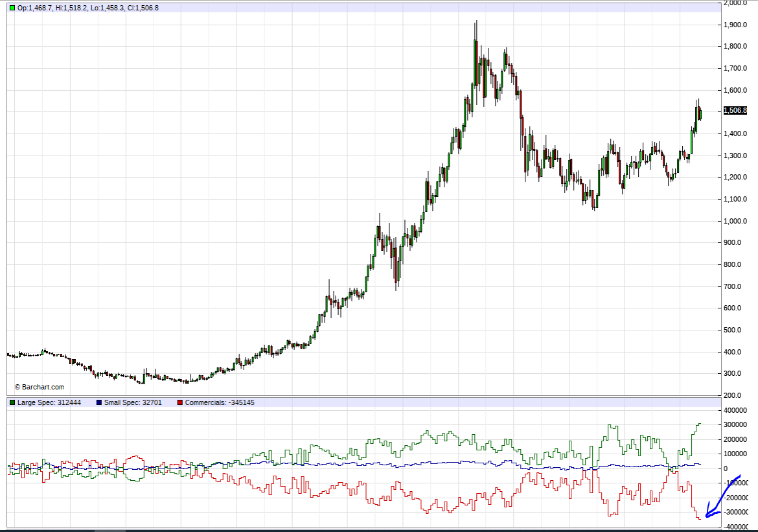758x532 pixels.
Task: Click the Commercials red legend square
Action: point(179,402)
